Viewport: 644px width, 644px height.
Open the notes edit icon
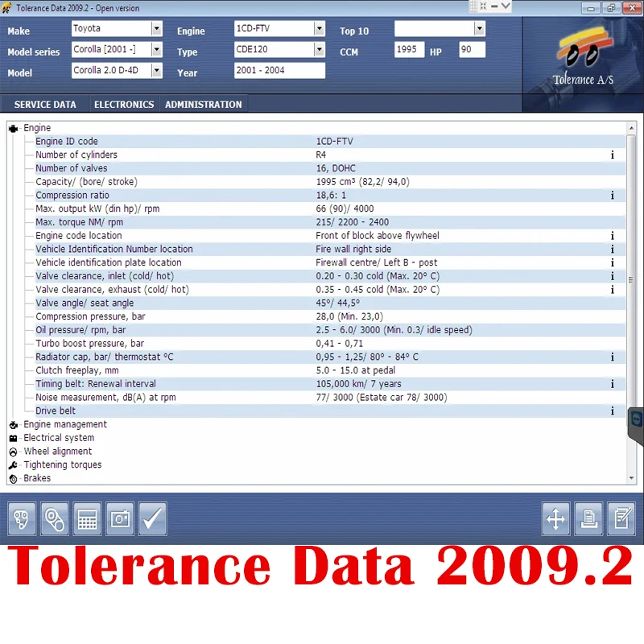[x=621, y=518]
